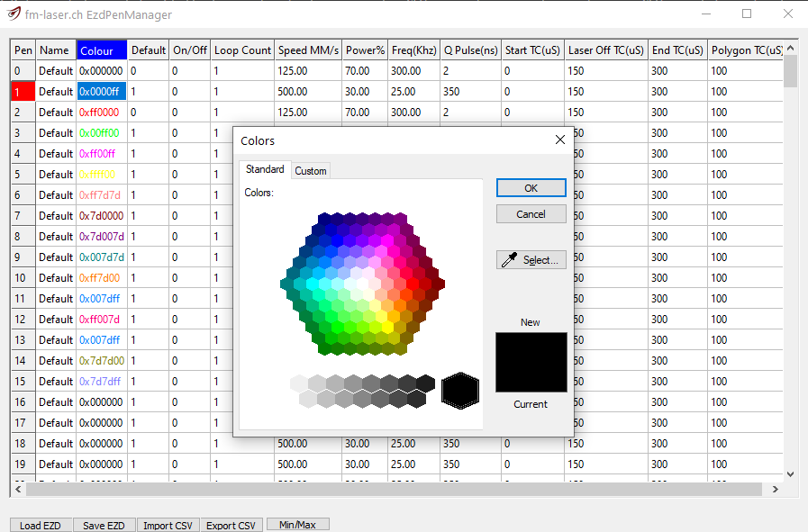Screen dimensions: 808x532
Task: Maximize the EzdPenManager window
Action: 747,14
